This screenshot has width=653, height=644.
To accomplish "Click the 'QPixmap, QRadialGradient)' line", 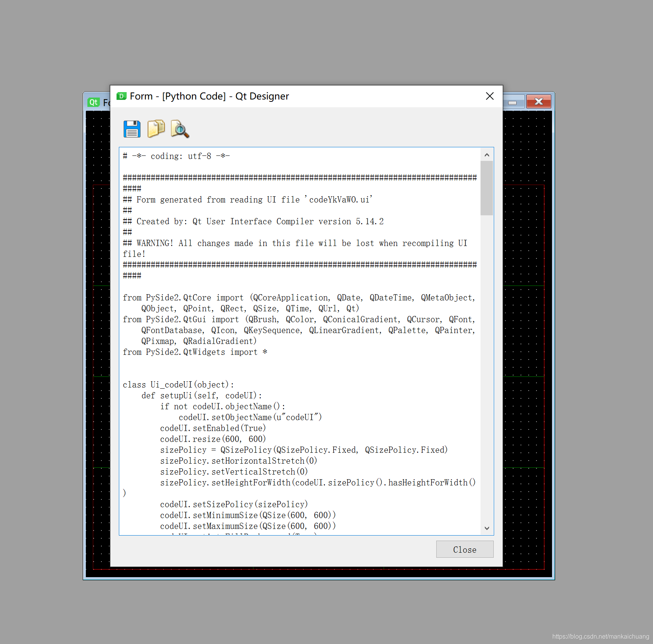I will point(199,341).
